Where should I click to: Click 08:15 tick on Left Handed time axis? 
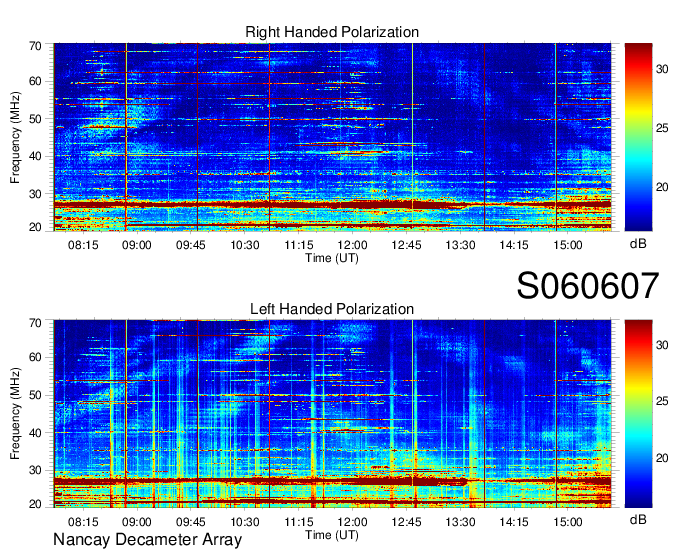click(83, 522)
